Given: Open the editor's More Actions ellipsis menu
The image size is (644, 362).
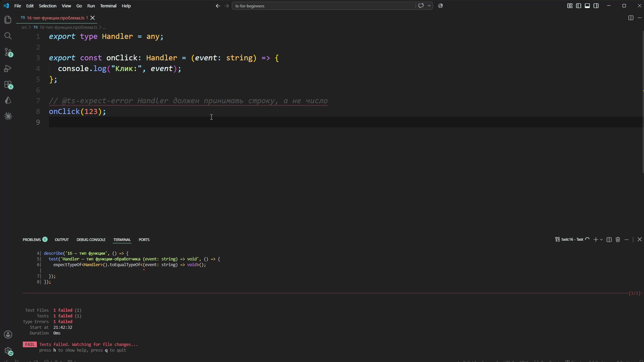Looking at the screenshot, I should coord(639,18).
